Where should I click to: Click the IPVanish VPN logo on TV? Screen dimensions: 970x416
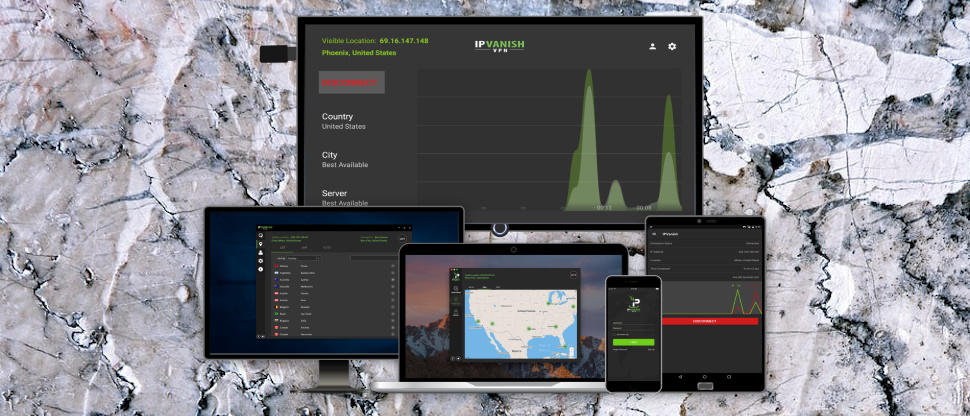pyautogui.click(x=500, y=46)
